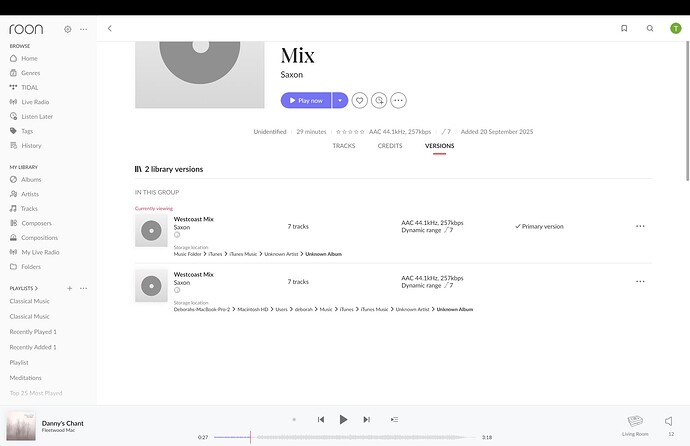This screenshot has height=446, width=690.
Task: Toggle the small dot left of previous-track
Action: pyautogui.click(x=294, y=420)
